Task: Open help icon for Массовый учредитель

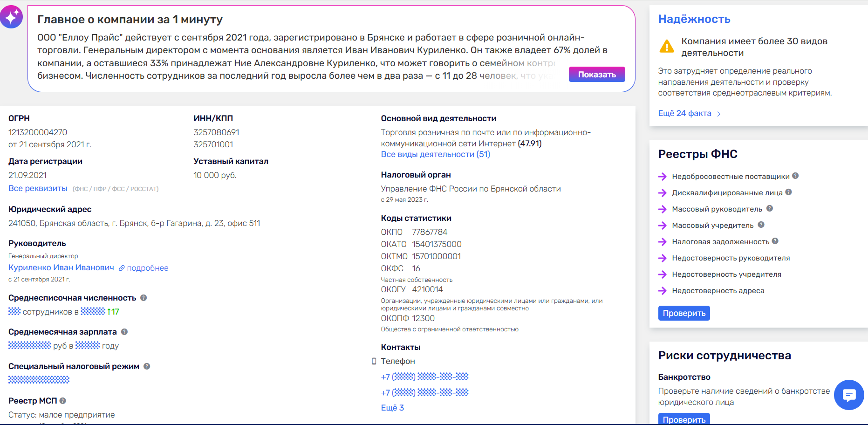Action: tap(761, 225)
